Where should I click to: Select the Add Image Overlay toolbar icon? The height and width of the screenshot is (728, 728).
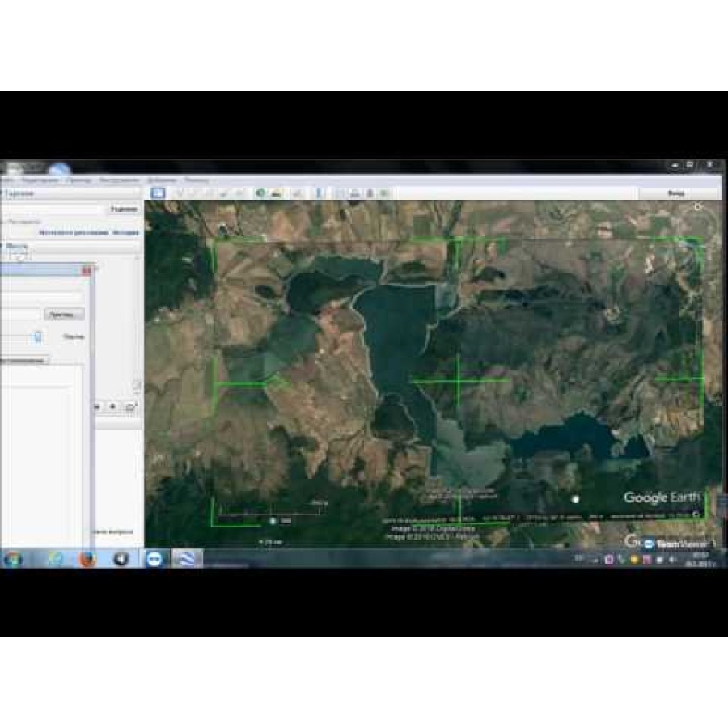225,193
